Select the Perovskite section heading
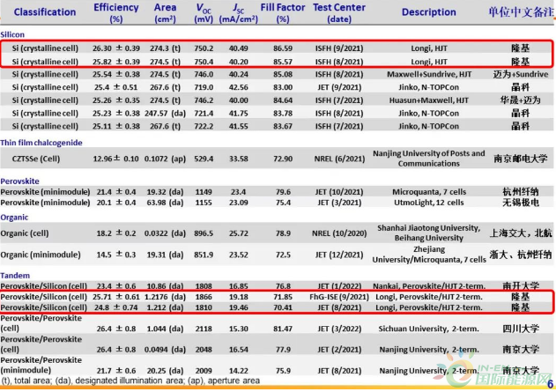This screenshot has height=392, width=556. pos(25,181)
